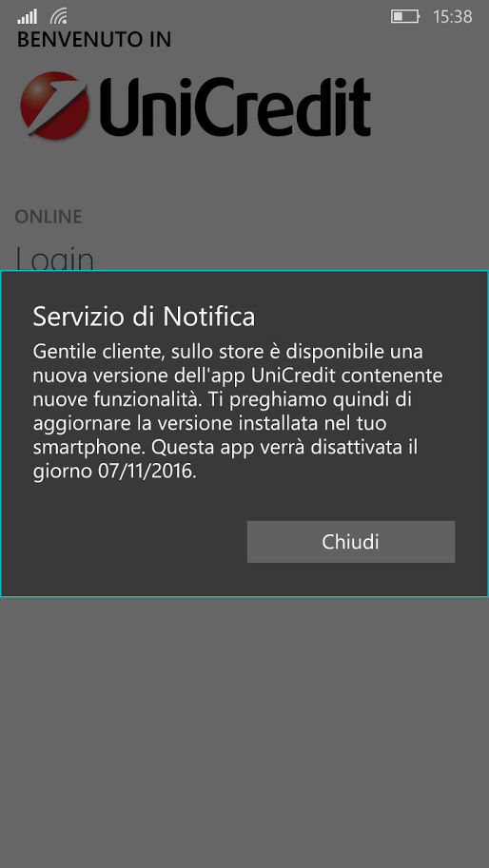Tap the ONLINE section label
The image size is (489, 868).
pyautogui.click(x=49, y=217)
